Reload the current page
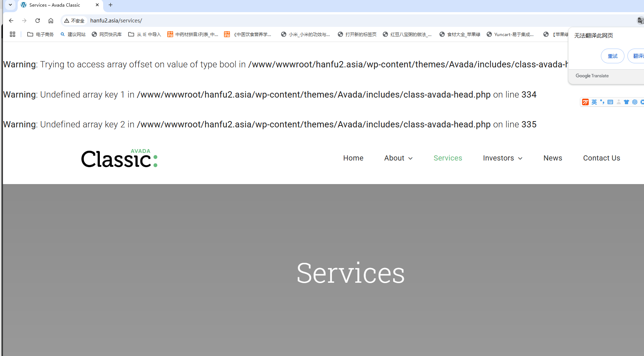This screenshot has height=356, width=644. point(38,21)
